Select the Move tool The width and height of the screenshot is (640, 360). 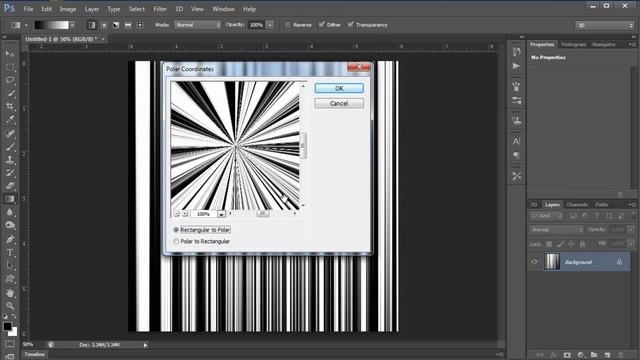[10, 54]
